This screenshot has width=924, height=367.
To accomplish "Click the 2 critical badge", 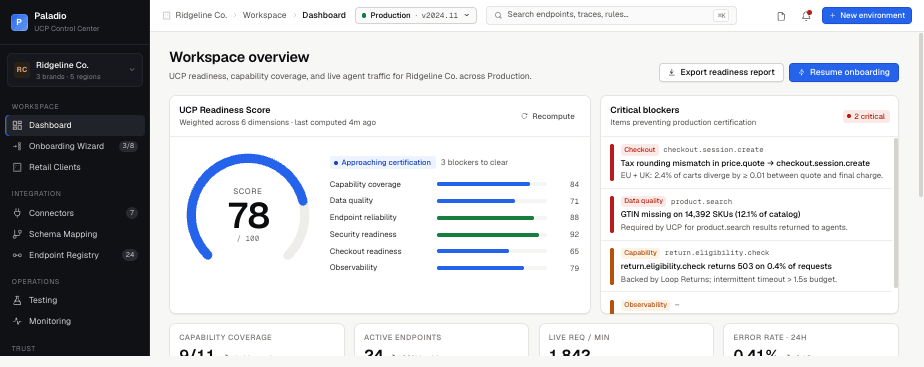I will pos(866,116).
